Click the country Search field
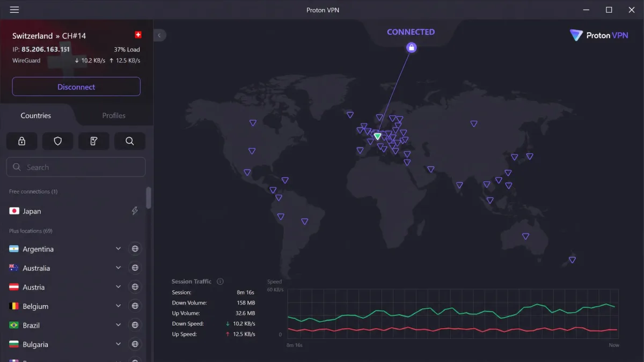The width and height of the screenshot is (644, 362). [x=76, y=167]
